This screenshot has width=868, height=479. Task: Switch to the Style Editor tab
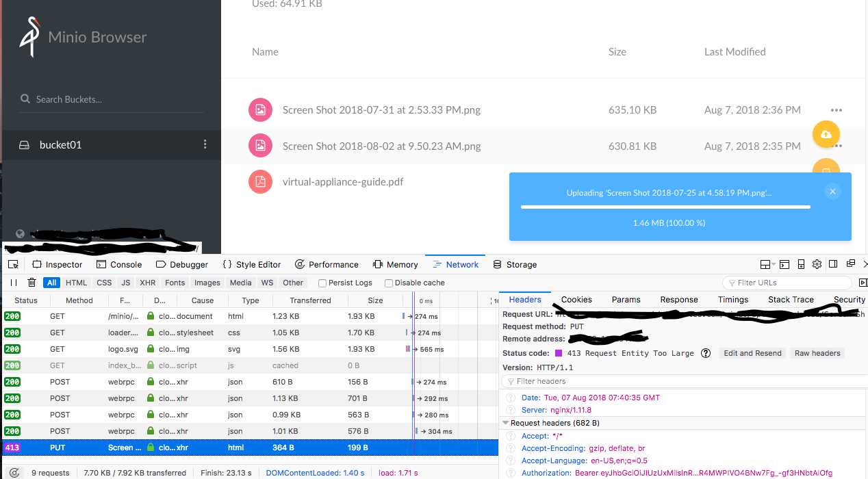(252, 265)
